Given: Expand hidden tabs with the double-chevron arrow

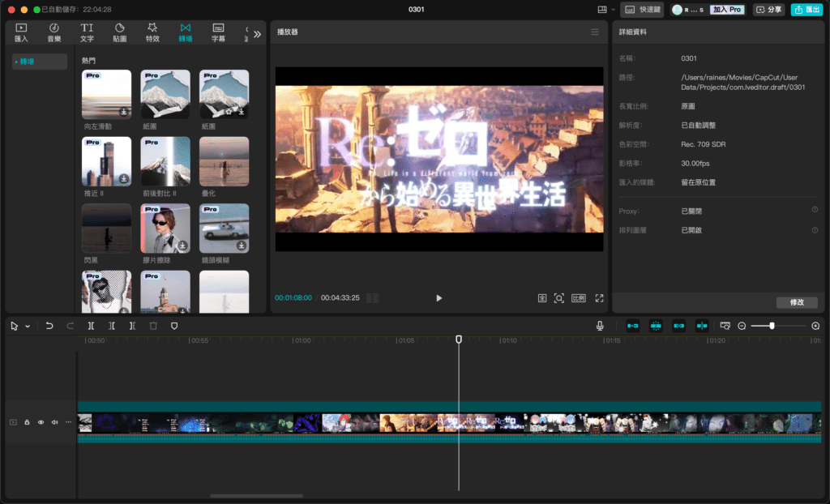Looking at the screenshot, I should (x=257, y=34).
